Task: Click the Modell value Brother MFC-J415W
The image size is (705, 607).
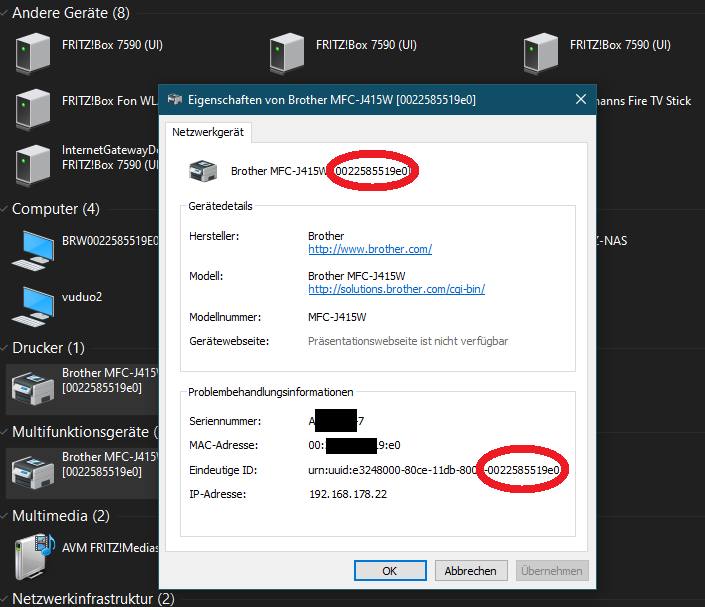Action: pyautogui.click(x=357, y=276)
